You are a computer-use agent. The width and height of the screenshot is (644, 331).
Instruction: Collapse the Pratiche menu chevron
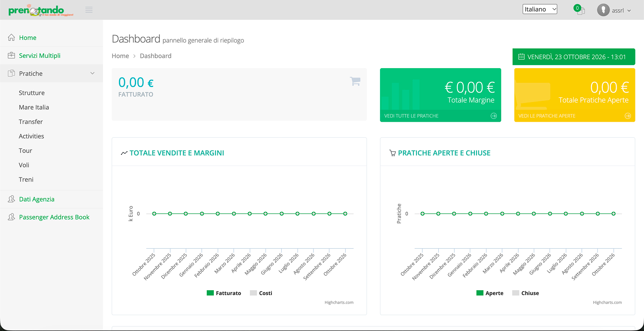click(x=92, y=74)
